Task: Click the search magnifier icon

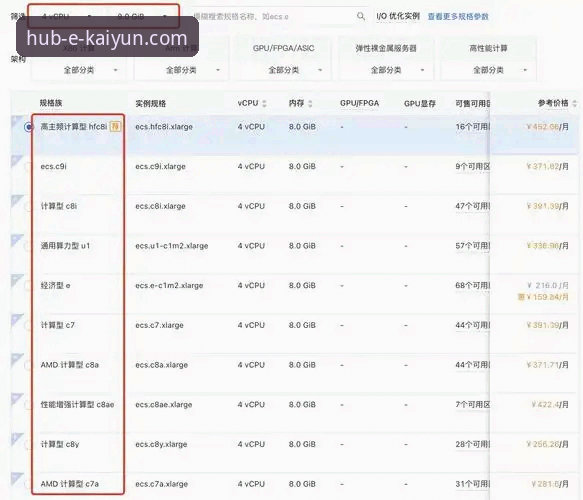Action: (360, 16)
